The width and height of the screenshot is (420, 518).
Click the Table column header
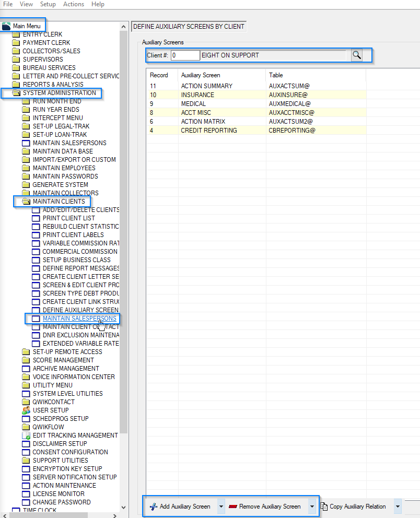pyautogui.click(x=316, y=75)
